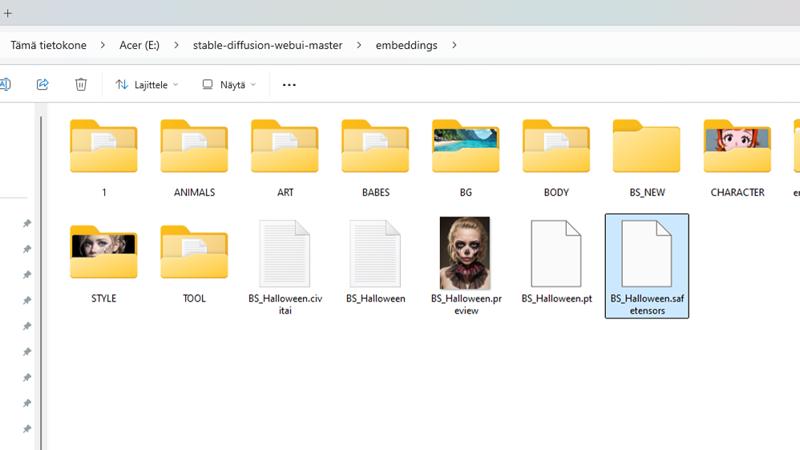Click the Share toolbar icon
The width and height of the screenshot is (800, 450).
click(x=43, y=84)
